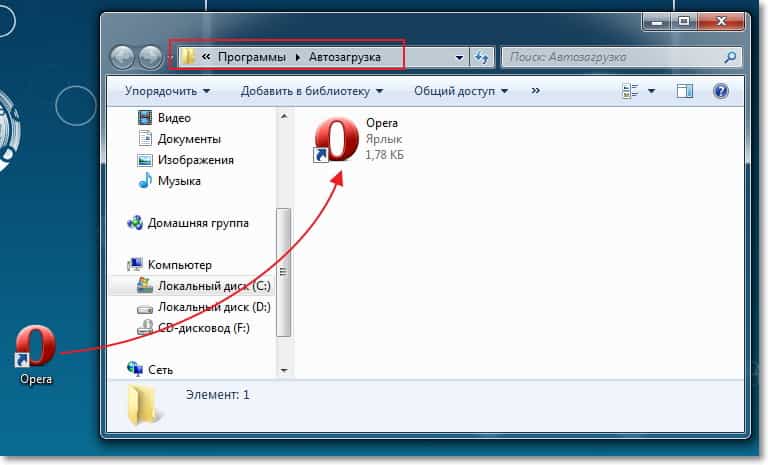Click the Элемент: 1 status text
Screen dimensions: 768x465
pyautogui.click(x=217, y=395)
